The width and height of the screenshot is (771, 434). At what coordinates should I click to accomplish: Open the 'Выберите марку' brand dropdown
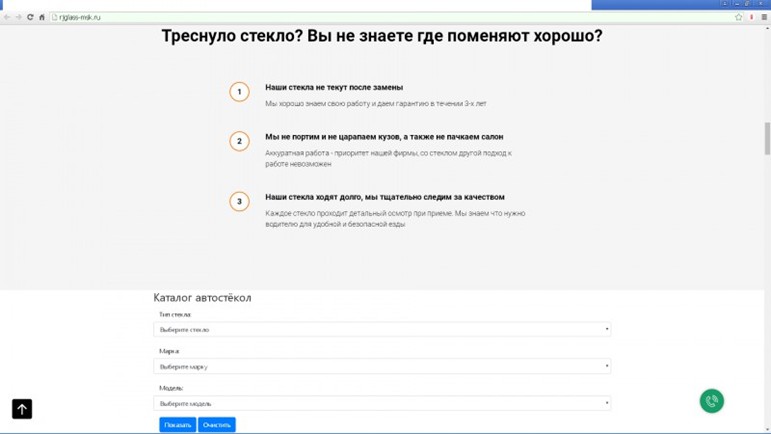382,366
